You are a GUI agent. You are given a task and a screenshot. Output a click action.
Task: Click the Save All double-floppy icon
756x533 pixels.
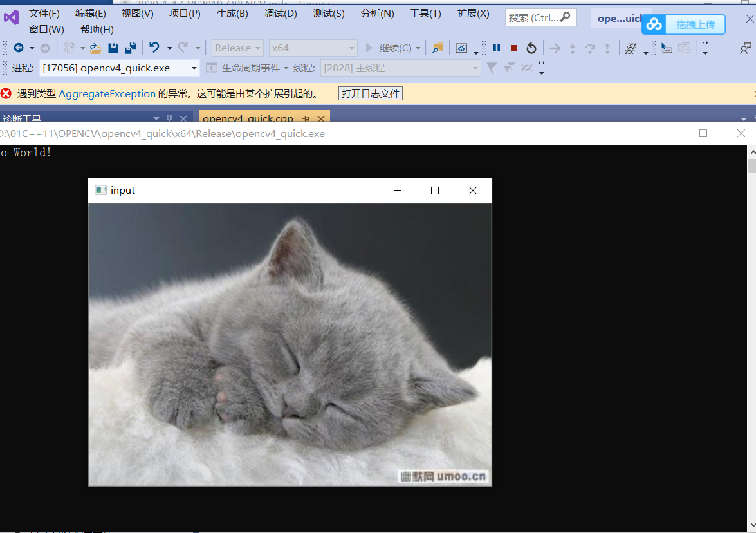tap(131, 48)
